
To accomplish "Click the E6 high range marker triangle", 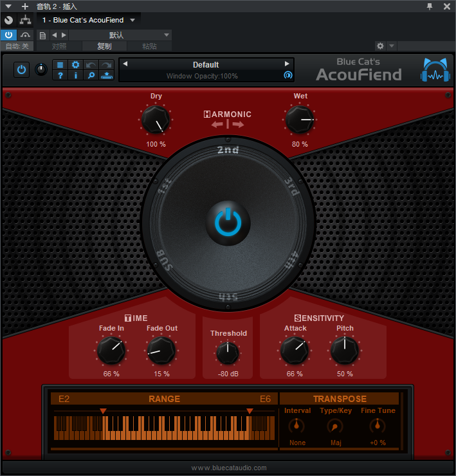I will [250, 411].
